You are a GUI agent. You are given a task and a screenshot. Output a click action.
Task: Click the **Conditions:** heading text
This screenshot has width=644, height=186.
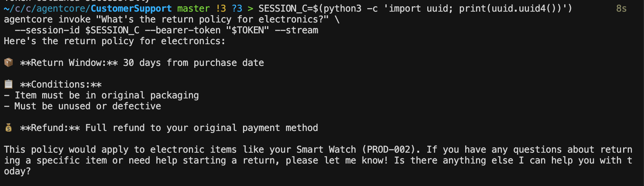point(61,84)
